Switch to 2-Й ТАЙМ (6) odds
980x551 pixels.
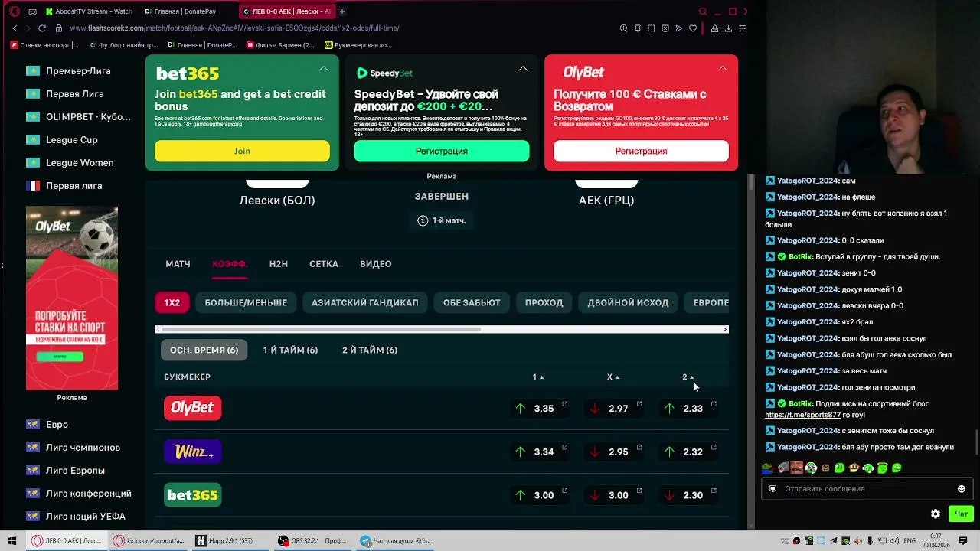[x=370, y=350]
